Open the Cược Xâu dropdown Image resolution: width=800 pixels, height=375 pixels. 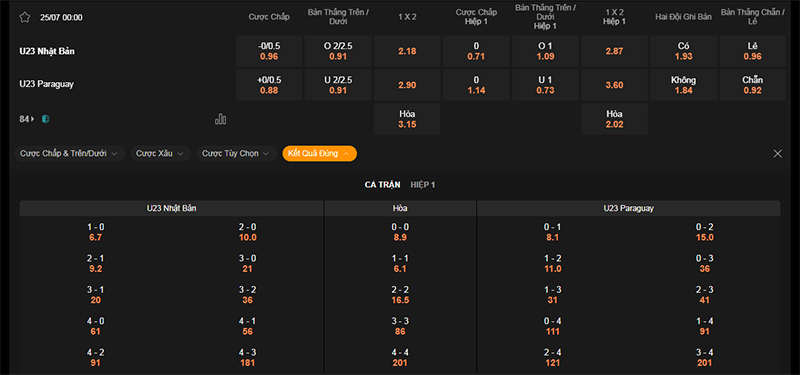161,154
